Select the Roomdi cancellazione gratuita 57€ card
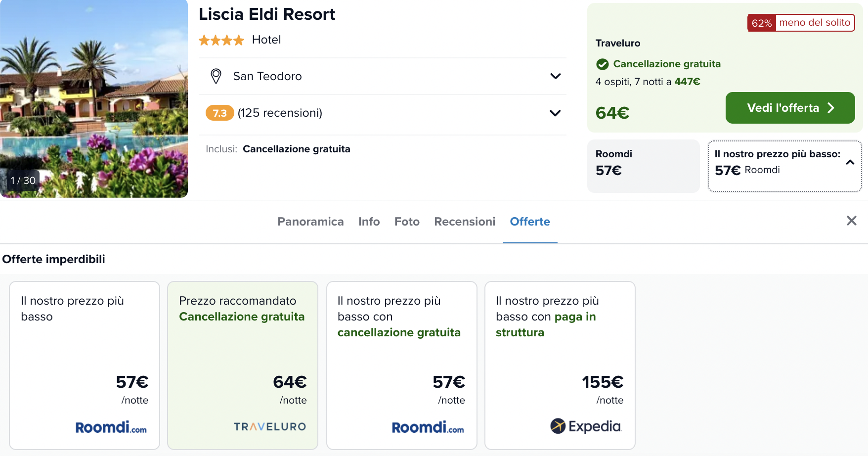This screenshot has width=868, height=456. tap(402, 365)
